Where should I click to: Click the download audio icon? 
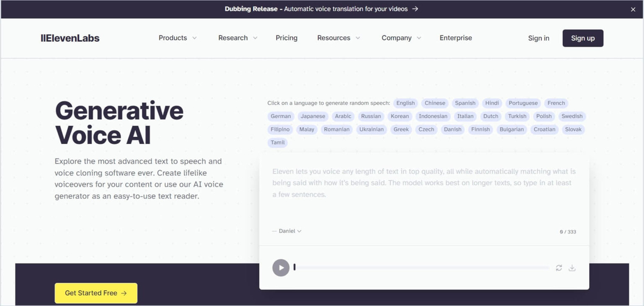[x=572, y=268]
